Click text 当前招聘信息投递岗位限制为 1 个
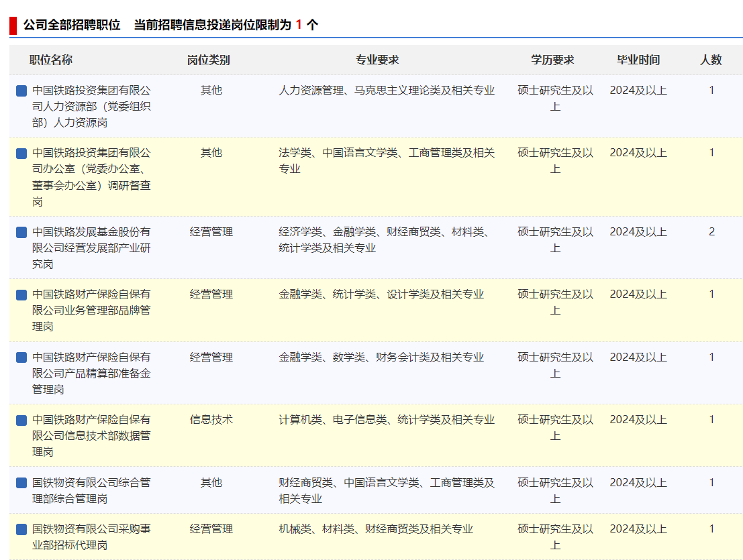Image resolution: width=743 pixels, height=560 pixels. (226, 25)
